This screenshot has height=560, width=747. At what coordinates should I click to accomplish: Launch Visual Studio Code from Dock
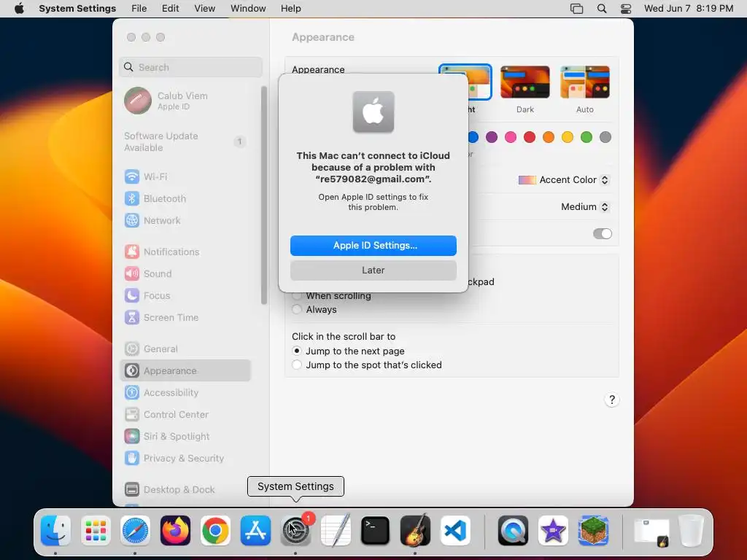(x=455, y=530)
